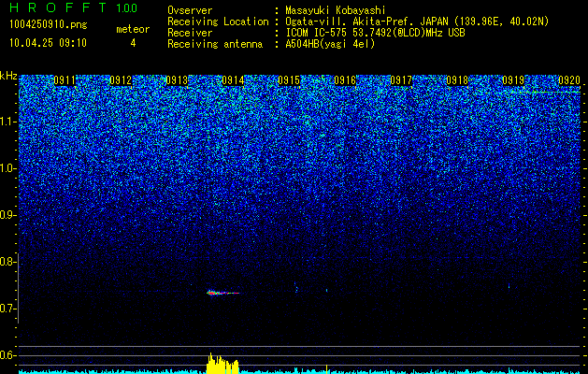Click the meteor count value 4
The height and width of the screenshot is (374, 588).
[133, 43]
